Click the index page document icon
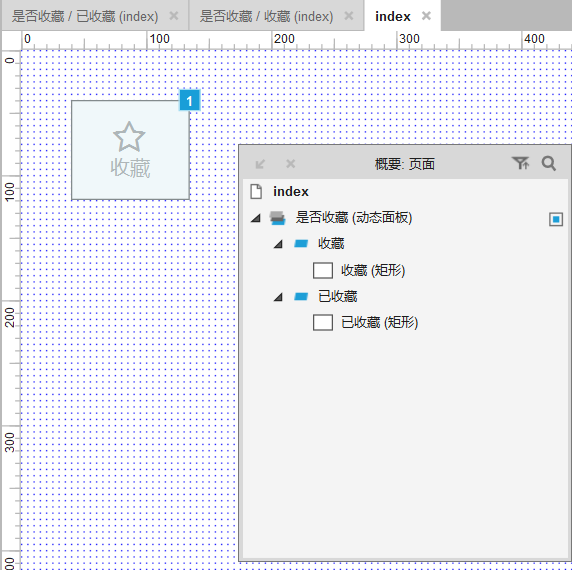Screen dimensions: 572x570 (256, 191)
